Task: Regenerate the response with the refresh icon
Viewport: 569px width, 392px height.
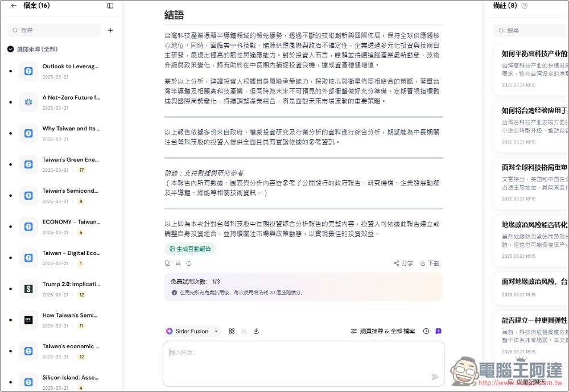Action: click(x=189, y=263)
